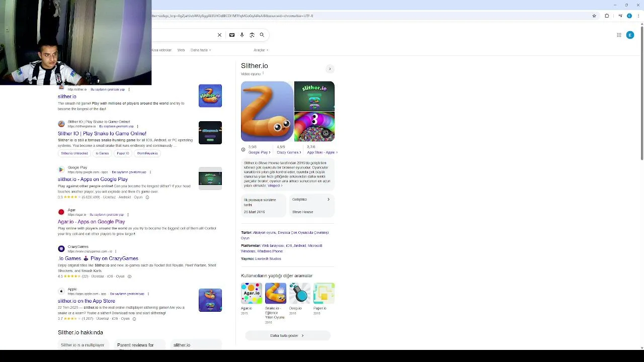Select the Deep.io related search tile

(x=299, y=299)
